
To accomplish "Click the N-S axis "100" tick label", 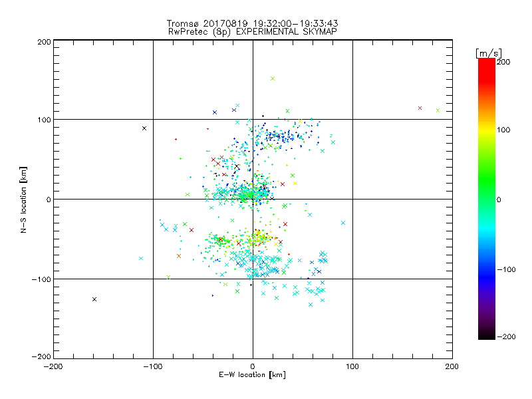I will [x=44, y=120].
